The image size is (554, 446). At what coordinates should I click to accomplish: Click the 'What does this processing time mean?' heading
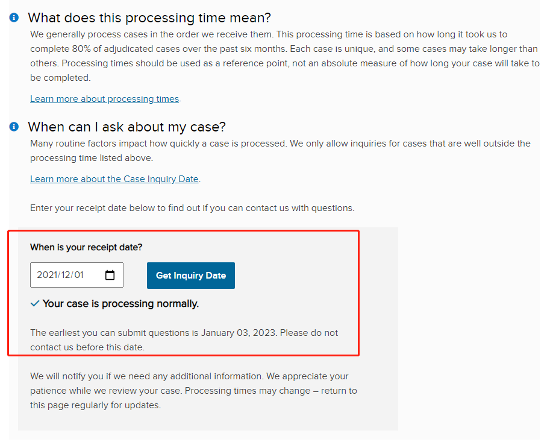149,17
